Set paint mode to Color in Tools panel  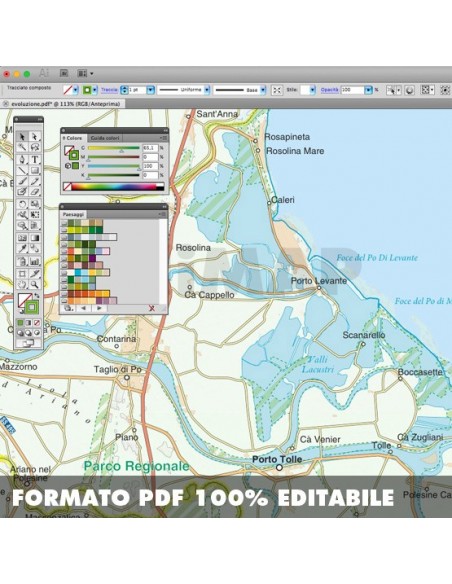tap(20, 323)
